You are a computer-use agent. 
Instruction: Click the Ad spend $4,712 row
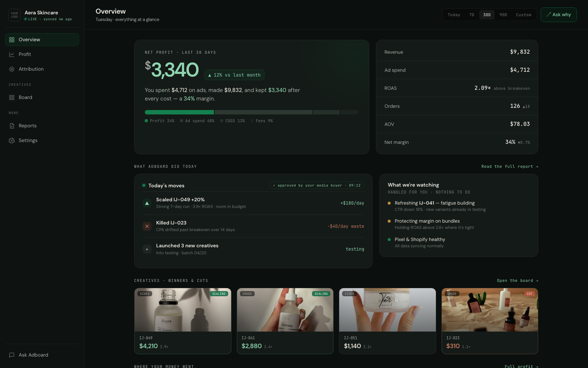pyautogui.click(x=457, y=70)
